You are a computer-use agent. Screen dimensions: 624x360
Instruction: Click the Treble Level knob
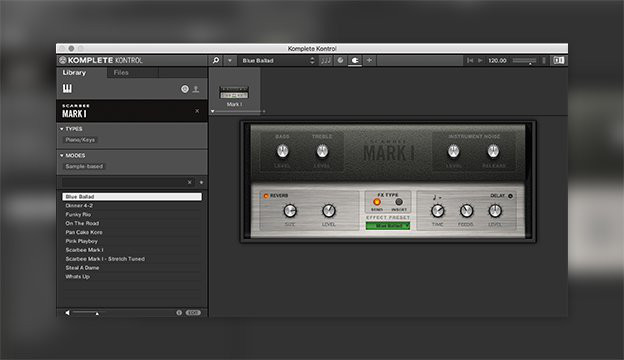(x=322, y=151)
